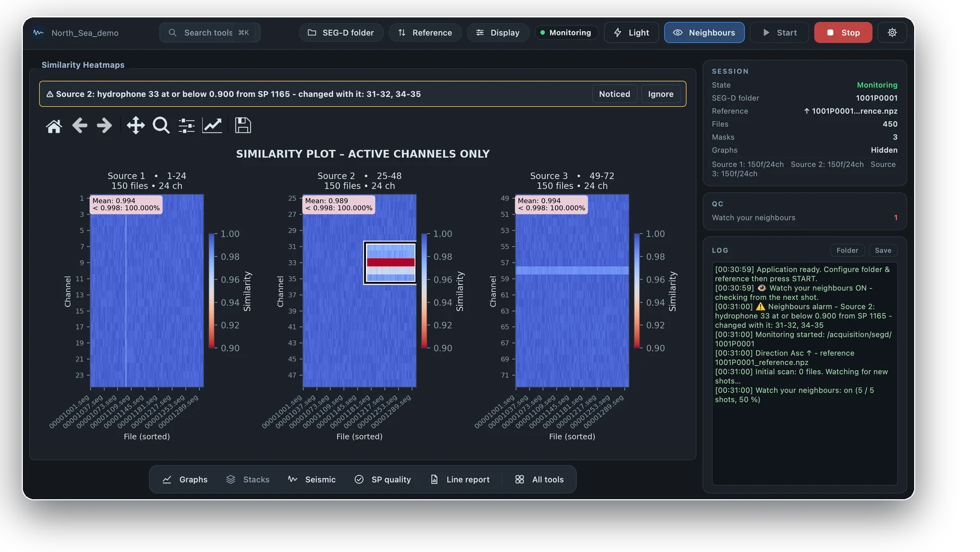
Task: Click the Graphs Hidden status value
Action: click(x=884, y=150)
